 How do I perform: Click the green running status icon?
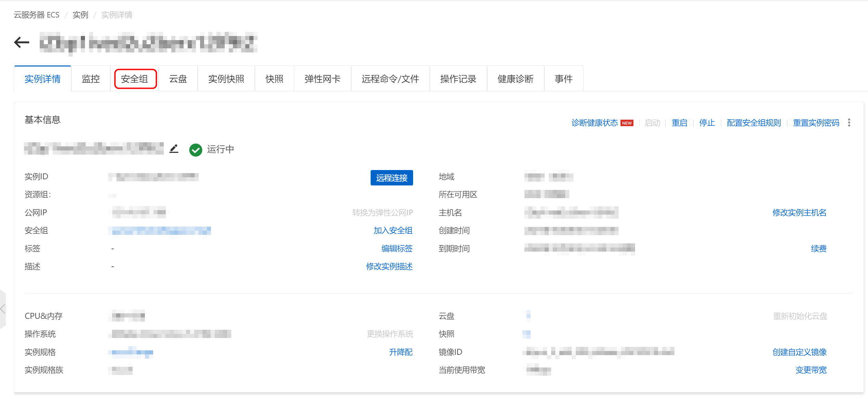196,149
